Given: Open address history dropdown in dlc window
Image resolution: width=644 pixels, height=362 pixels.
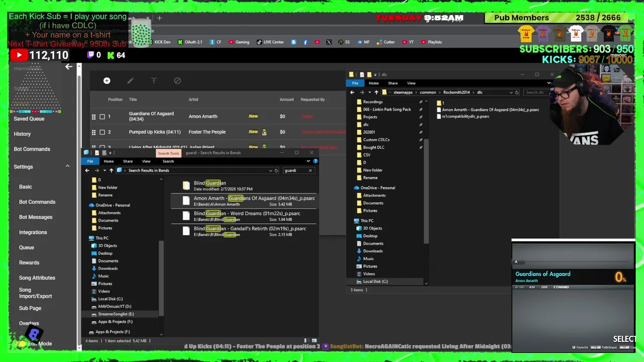Looking at the screenshot, I should (x=511, y=93).
